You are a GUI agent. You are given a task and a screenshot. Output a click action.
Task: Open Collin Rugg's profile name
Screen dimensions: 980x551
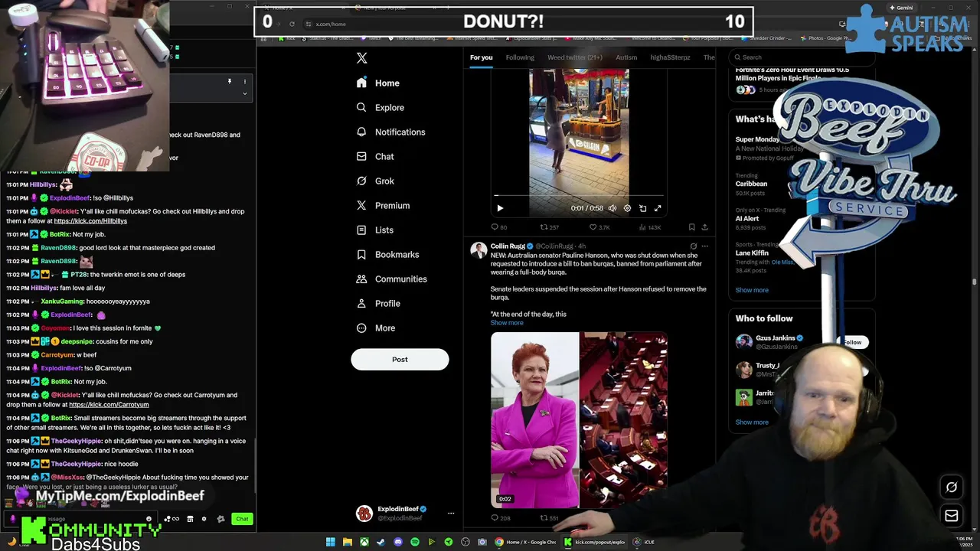(x=508, y=246)
